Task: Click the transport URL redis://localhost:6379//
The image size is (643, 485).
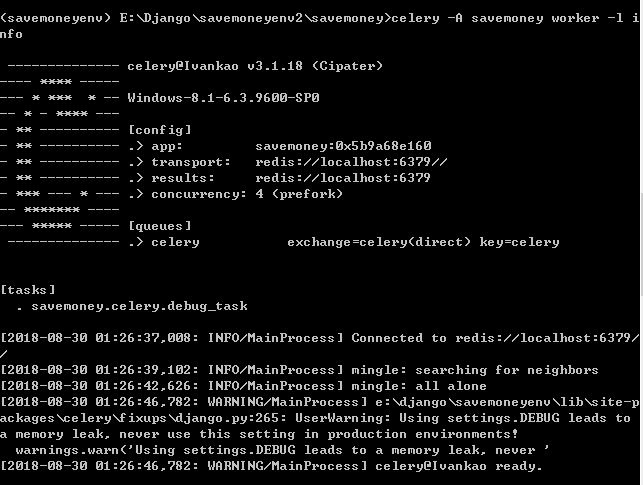Action: [351, 162]
